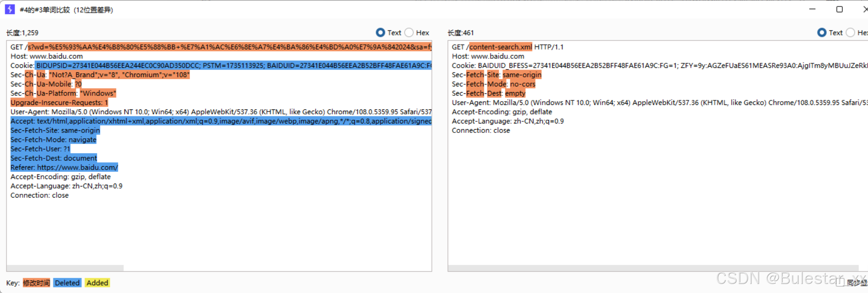Click GET /content-search.xml line in right panel
The width and height of the screenshot is (868, 293).
pyautogui.click(x=508, y=47)
